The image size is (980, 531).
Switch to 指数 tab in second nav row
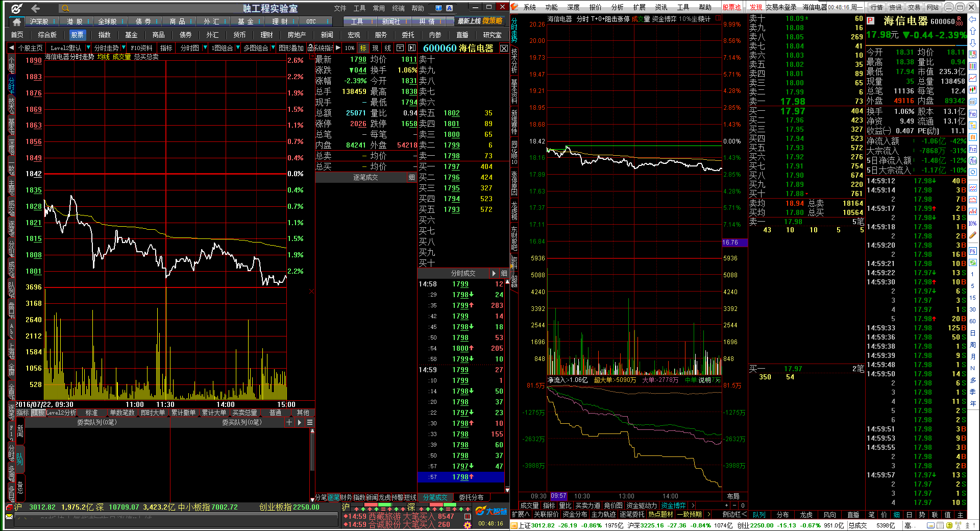click(x=104, y=35)
